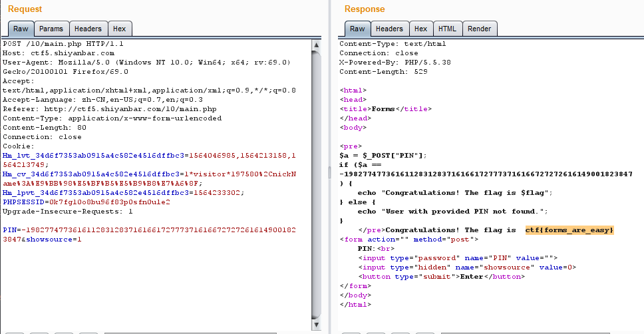Viewport: 644px width, 334px height.
Task: Click the POST /10/main.php HTTP/1.1 line
Action: (63, 43)
